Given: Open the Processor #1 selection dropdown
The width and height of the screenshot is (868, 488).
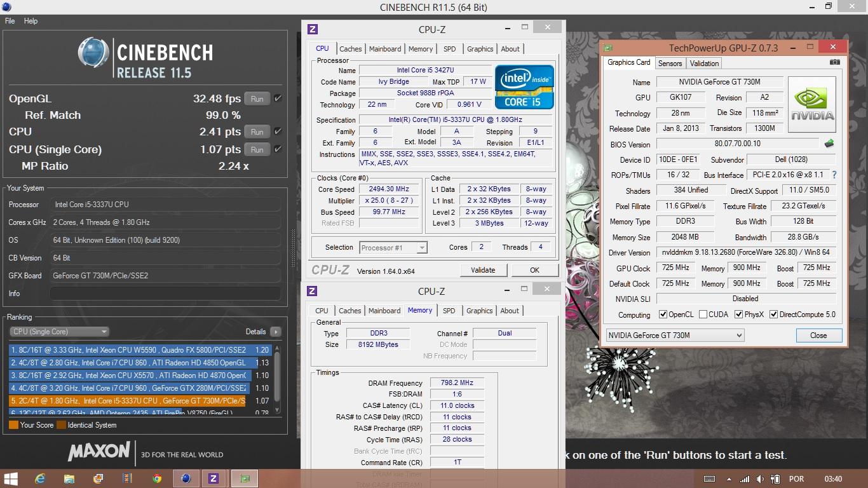Looking at the screenshot, I should pyautogui.click(x=393, y=248).
